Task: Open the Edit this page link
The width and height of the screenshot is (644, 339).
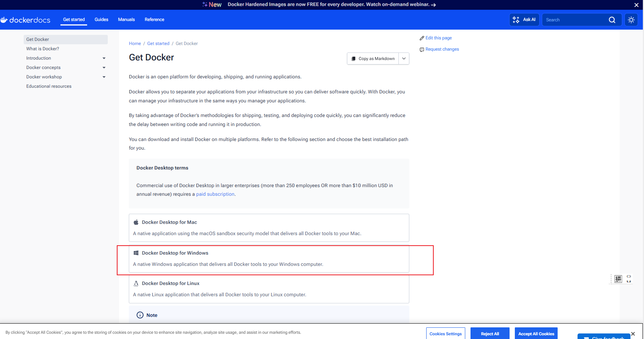Action: pyautogui.click(x=439, y=38)
